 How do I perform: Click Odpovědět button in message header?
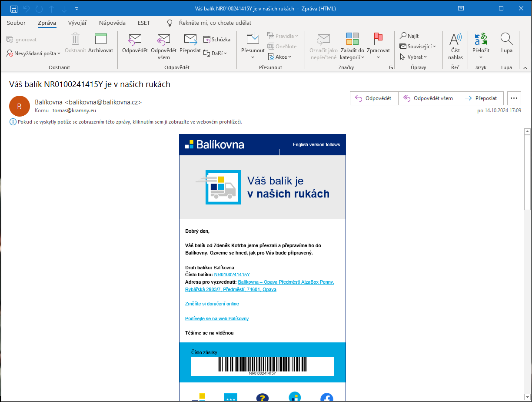pyautogui.click(x=374, y=98)
